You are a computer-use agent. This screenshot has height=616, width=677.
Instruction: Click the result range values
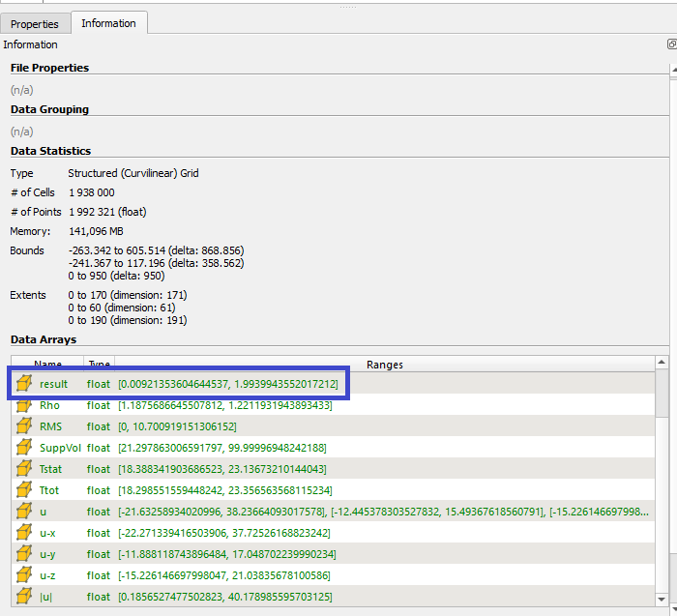(228, 384)
